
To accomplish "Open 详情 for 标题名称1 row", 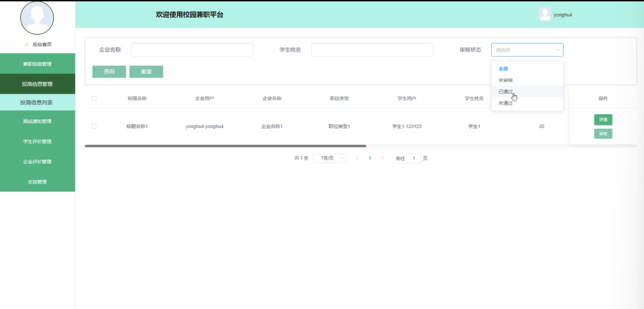I will [603, 120].
